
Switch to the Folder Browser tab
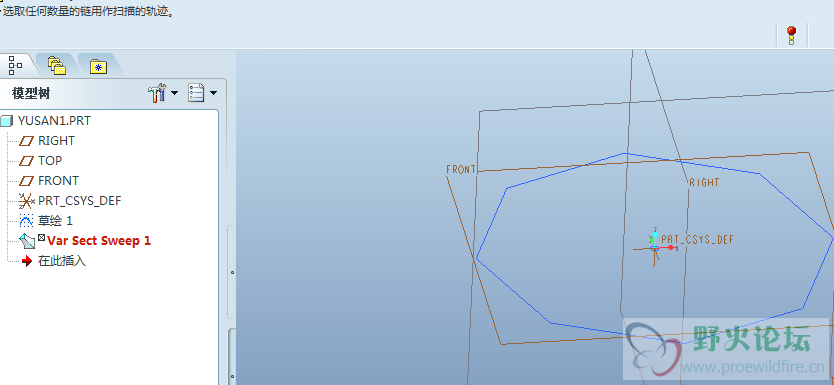[x=57, y=65]
